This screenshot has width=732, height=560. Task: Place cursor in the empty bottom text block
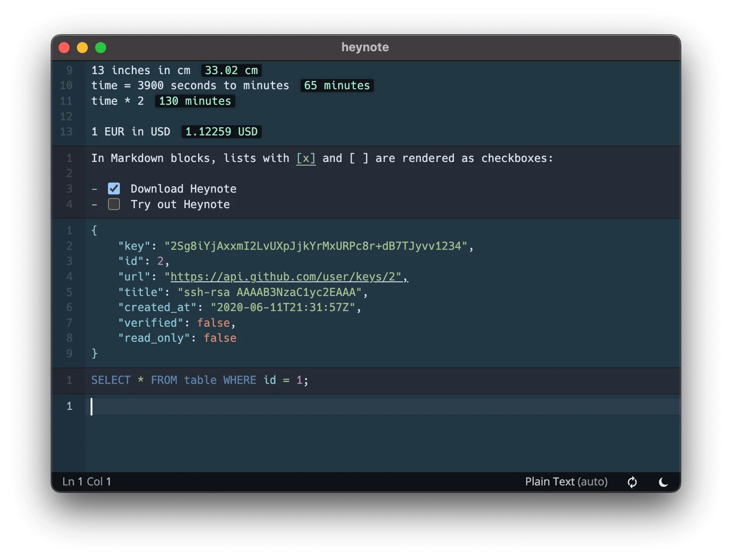pyautogui.click(x=366, y=407)
